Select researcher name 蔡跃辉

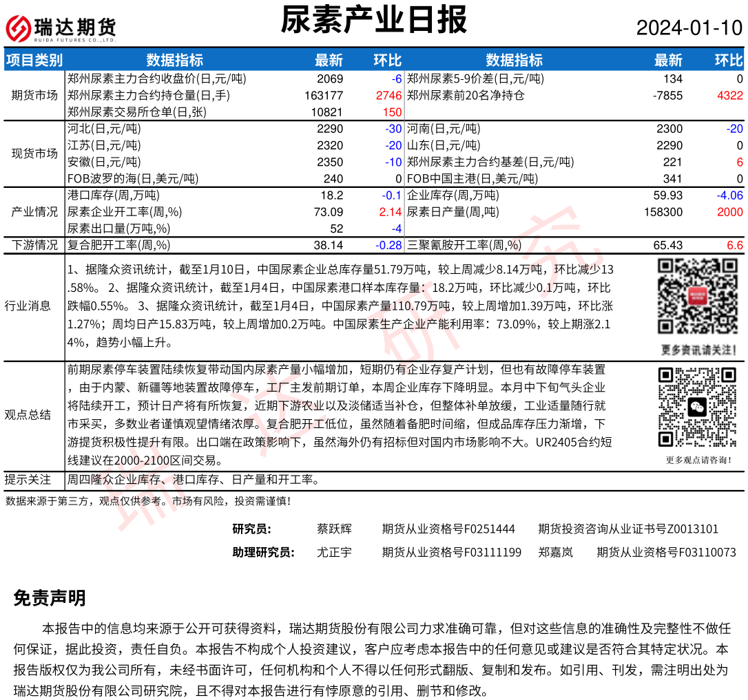tap(334, 529)
